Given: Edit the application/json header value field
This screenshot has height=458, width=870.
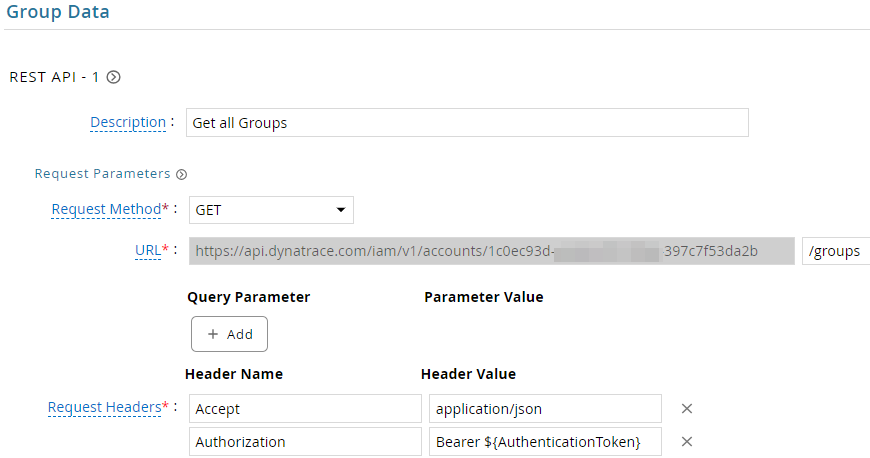Looking at the screenshot, I should click(x=545, y=409).
